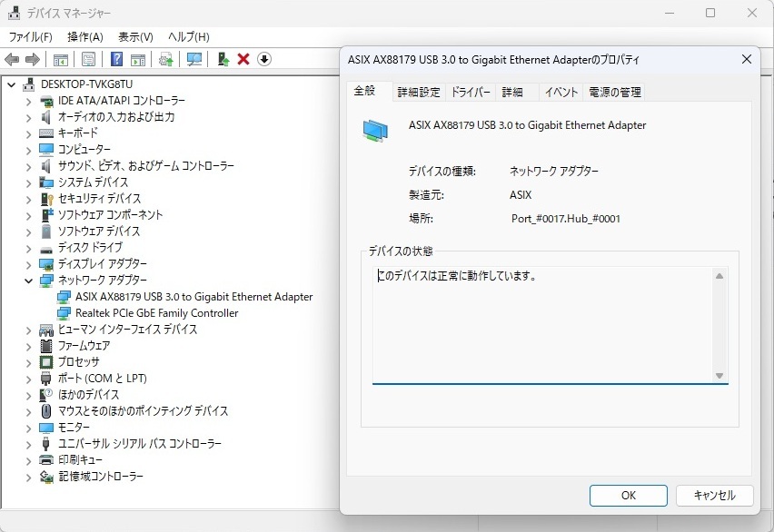Click the プロセッサ chip icon

pyautogui.click(x=46, y=361)
